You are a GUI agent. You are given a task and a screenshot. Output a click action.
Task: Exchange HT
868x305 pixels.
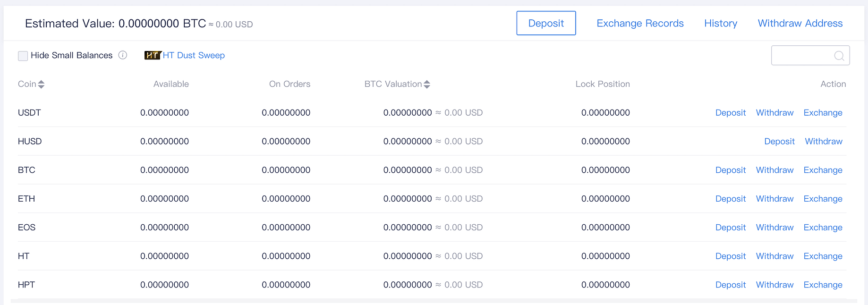click(x=823, y=256)
